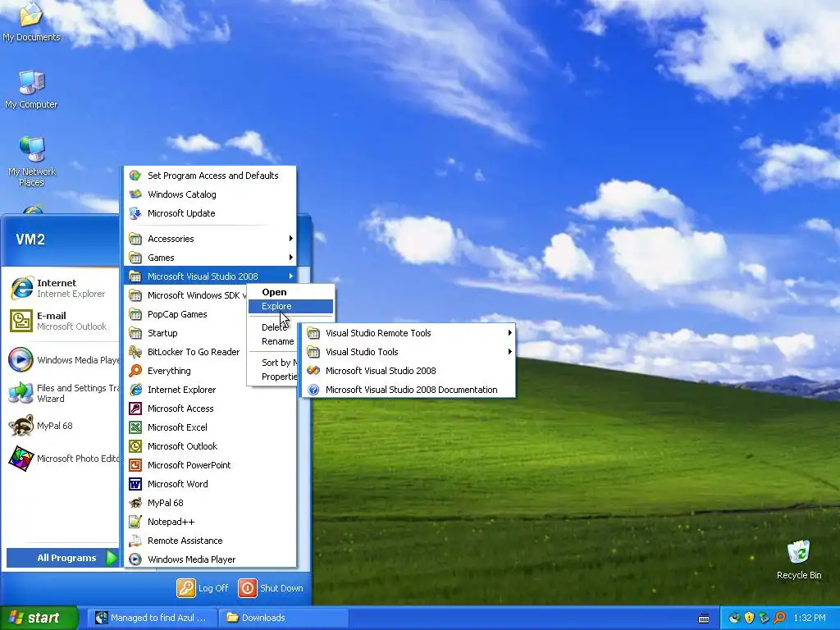840x630 pixels.
Task: Click the security shield tray icon
Action: coord(749,618)
